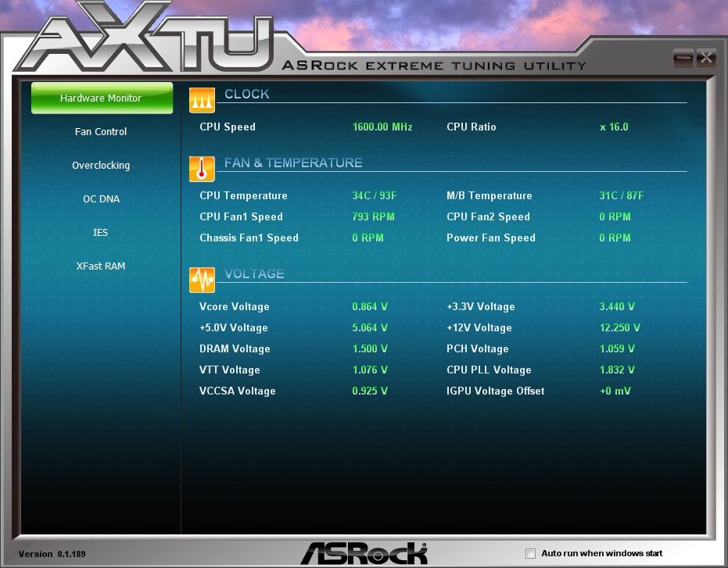Click the Clock section icon
728x568 pixels.
point(202,100)
